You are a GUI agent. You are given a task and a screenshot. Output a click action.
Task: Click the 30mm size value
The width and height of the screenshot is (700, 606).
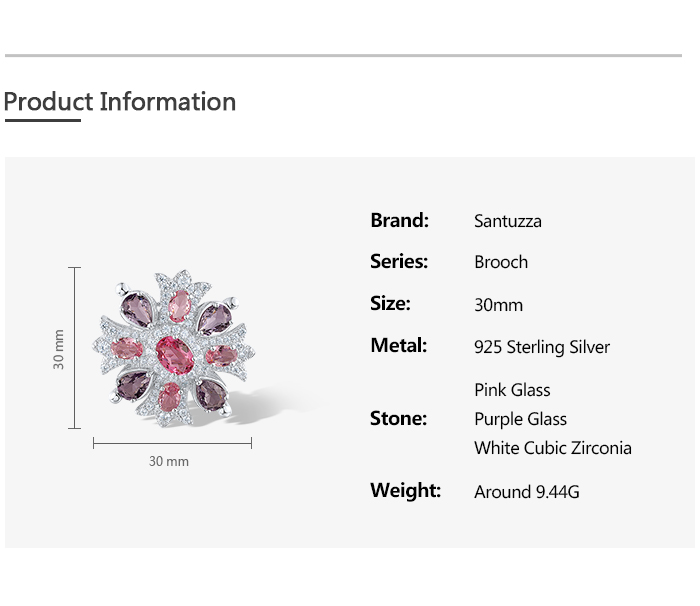tap(498, 305)
